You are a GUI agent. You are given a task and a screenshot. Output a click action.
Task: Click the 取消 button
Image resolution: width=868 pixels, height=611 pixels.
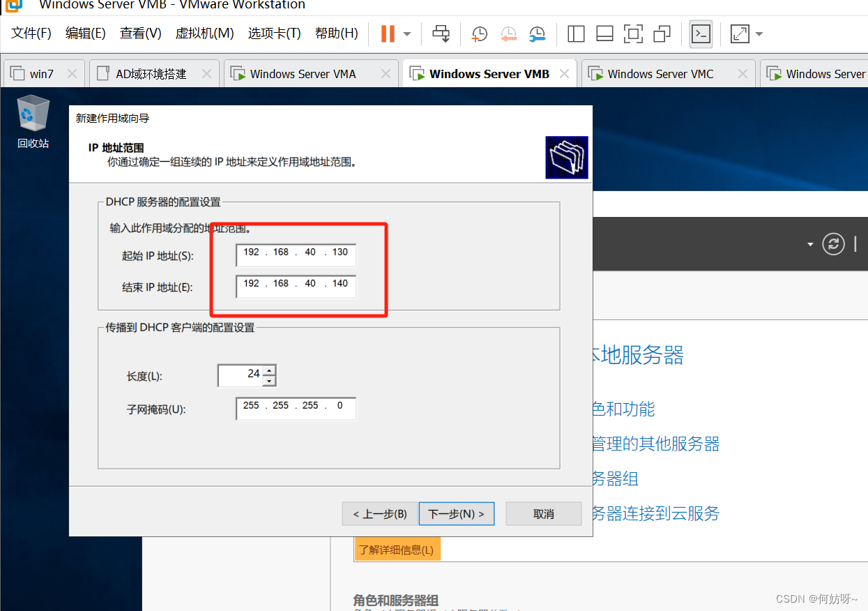coord(543,514)
